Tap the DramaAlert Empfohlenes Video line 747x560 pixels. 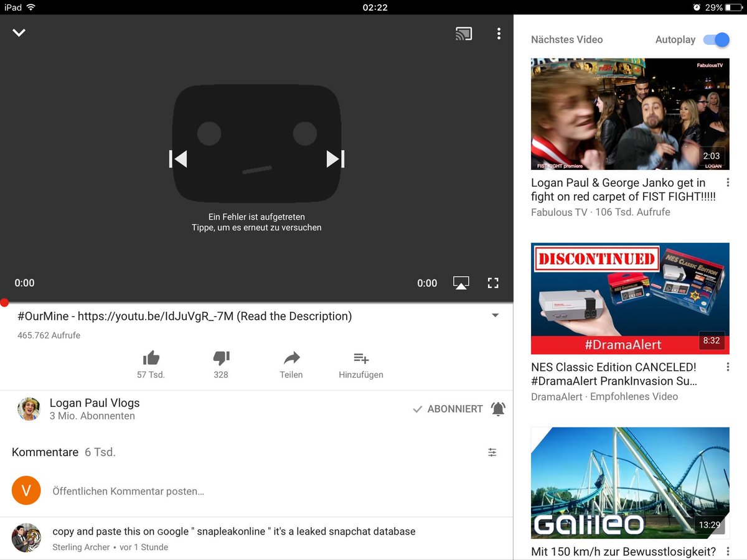[x=604, y=396]
